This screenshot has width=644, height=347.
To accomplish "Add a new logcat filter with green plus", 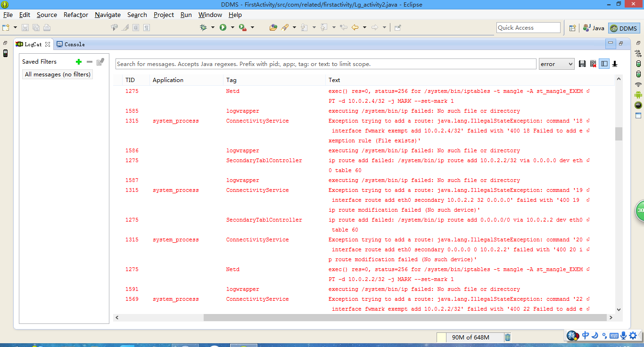I will (79, 62).
